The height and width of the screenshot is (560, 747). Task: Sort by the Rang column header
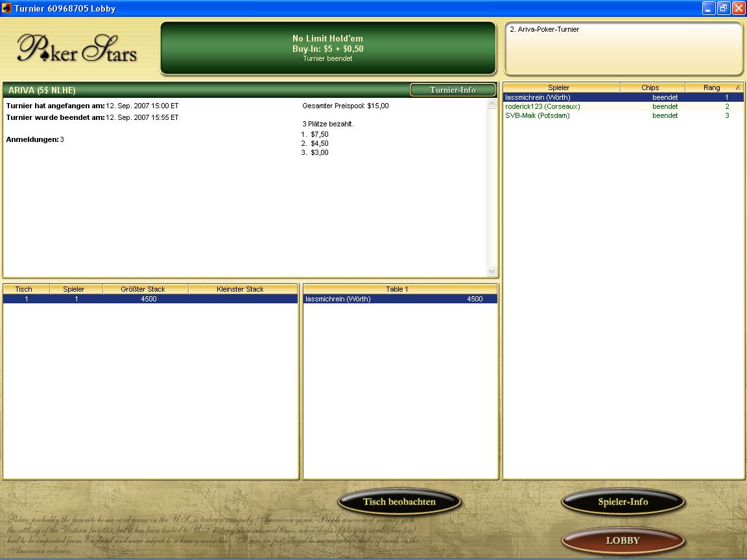point(714,87)
